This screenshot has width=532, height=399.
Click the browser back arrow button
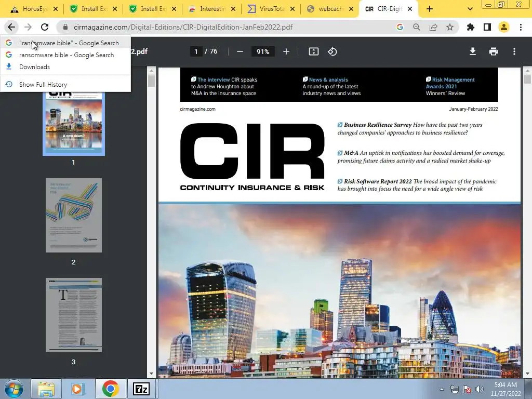click(x=11, y=27)
